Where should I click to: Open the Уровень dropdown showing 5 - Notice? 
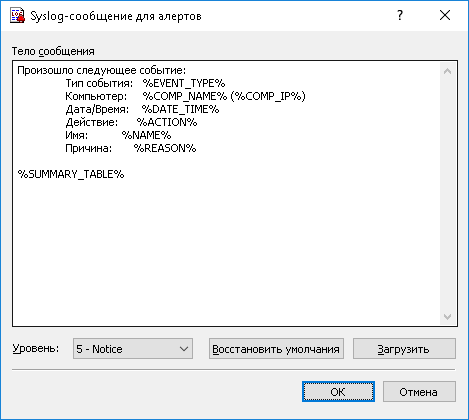click(x=133, y=349)
